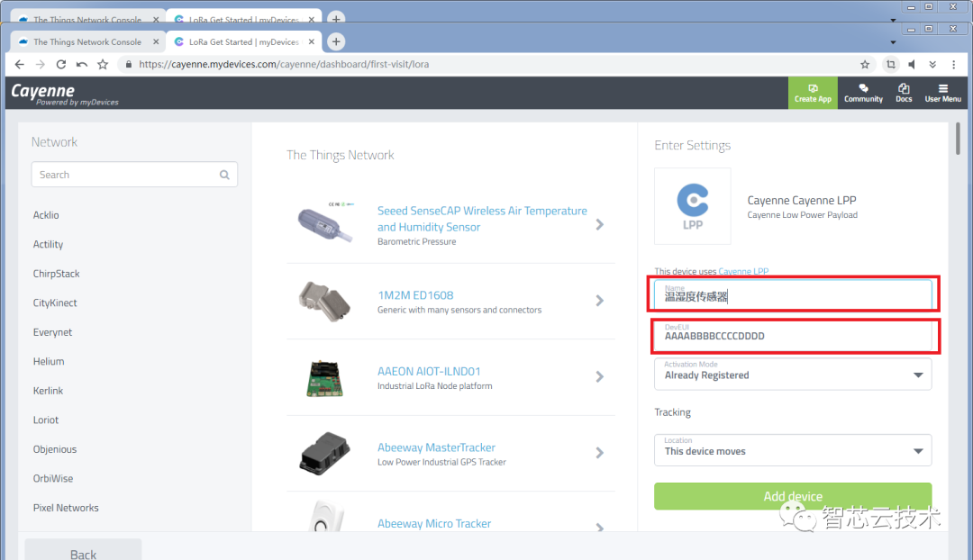Select the Helium network

[x=49, y=362]
